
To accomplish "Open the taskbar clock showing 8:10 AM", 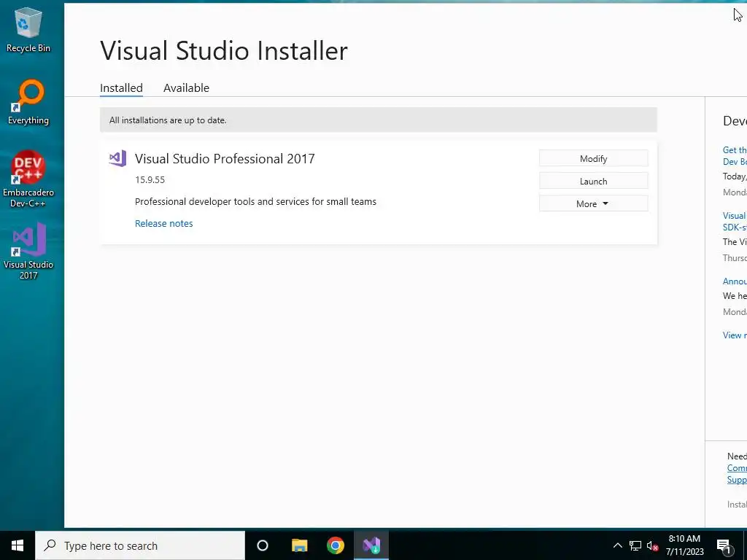I will click(684, 545).
